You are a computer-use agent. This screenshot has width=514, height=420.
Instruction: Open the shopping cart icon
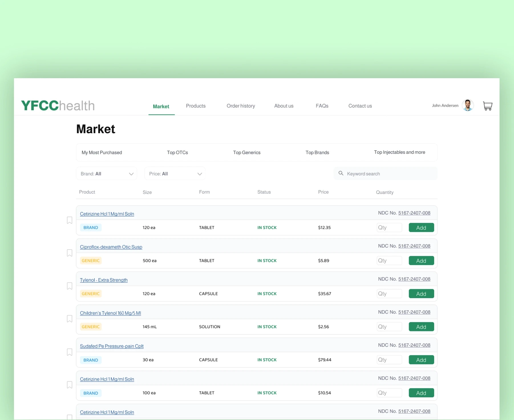[487, 106]
